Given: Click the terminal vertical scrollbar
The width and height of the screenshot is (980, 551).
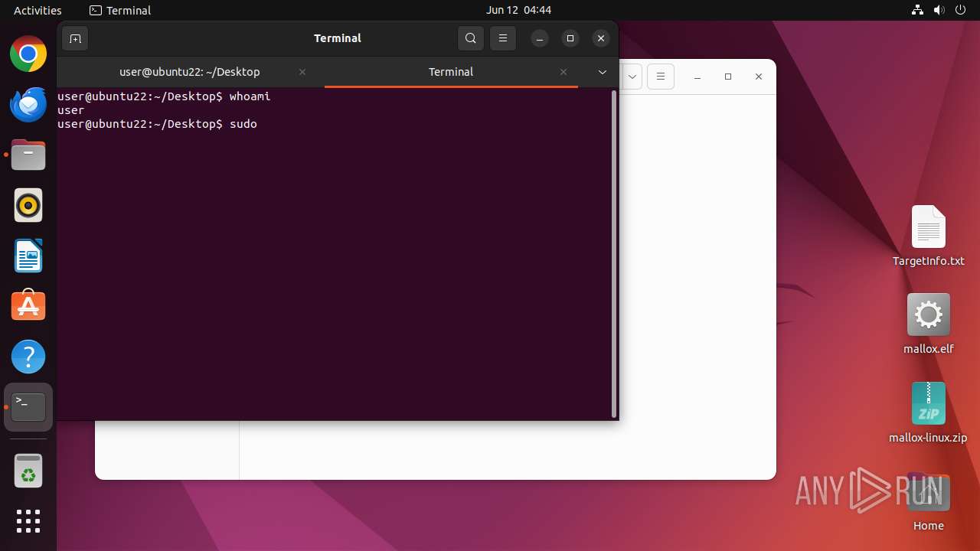Looking at the screenshot, I should (x=614, y=254).
